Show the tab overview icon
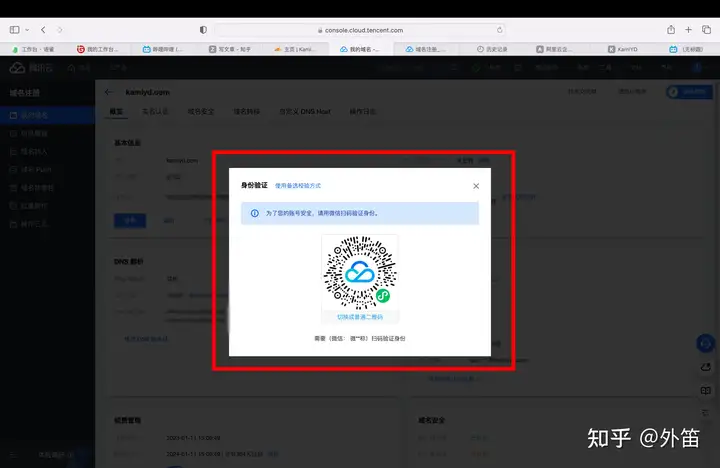Image resolution: width=720 pixels, height=468 pixels. tap(706, 30)
